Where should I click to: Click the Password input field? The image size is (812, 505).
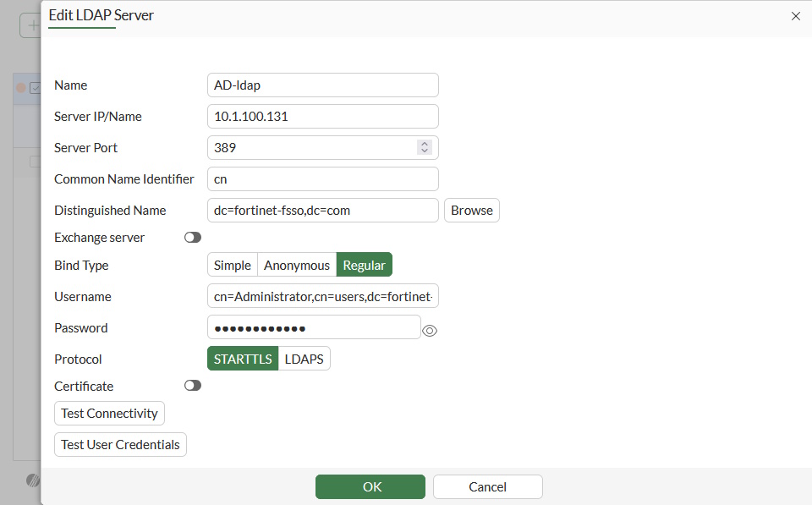click(313, 327)
